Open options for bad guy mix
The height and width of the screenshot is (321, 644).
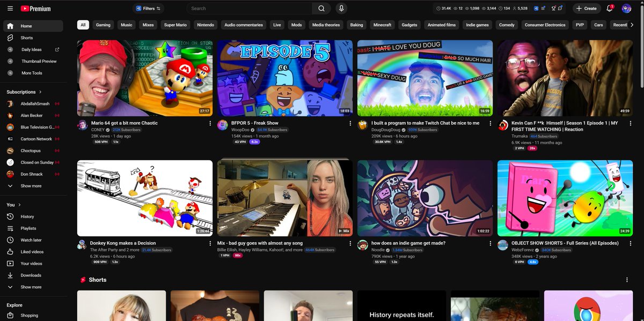coord(350,243)
